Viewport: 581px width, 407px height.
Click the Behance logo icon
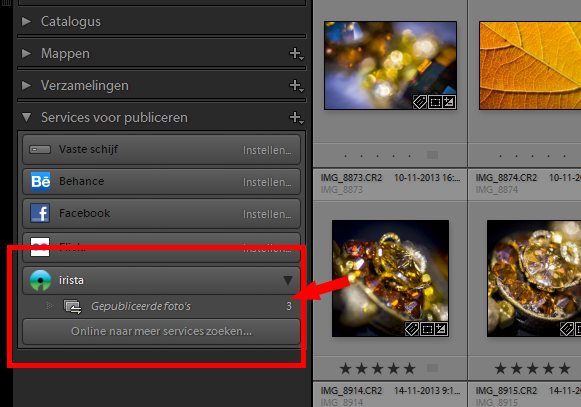(x=40, y=181)
